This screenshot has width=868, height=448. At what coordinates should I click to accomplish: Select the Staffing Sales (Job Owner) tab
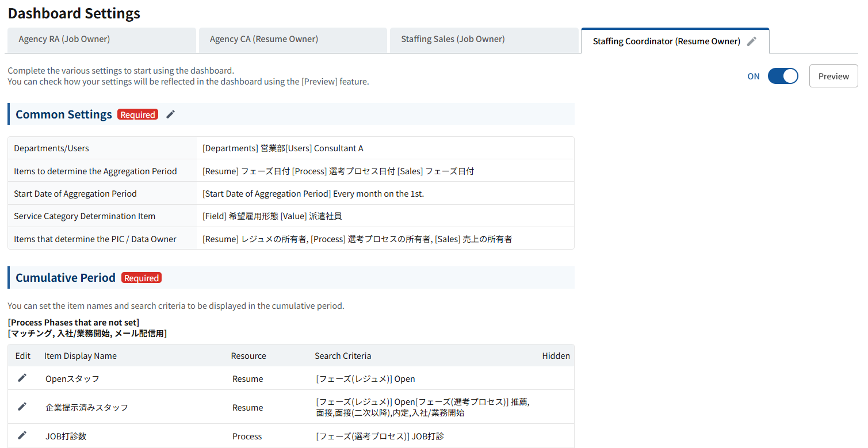click(453, 39)
